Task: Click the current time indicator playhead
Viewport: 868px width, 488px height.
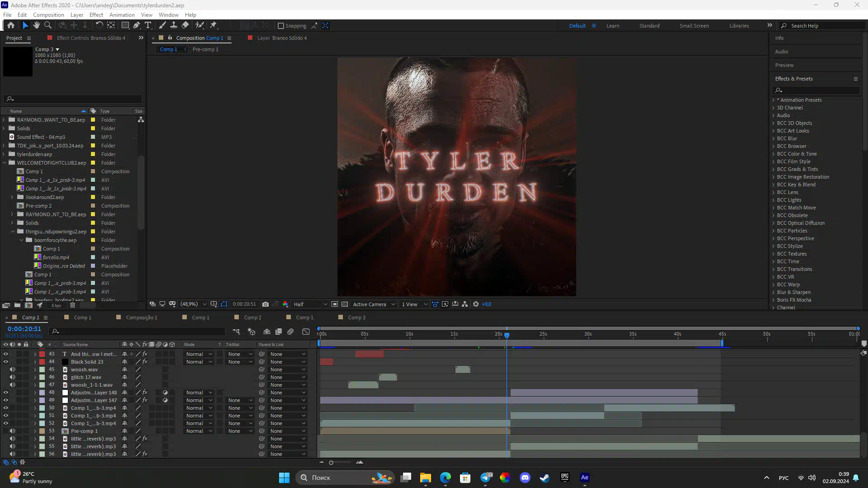Action: [507, 335]
